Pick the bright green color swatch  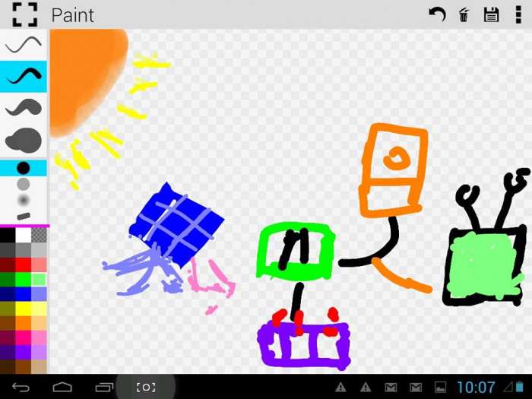[x=24, y=279]
